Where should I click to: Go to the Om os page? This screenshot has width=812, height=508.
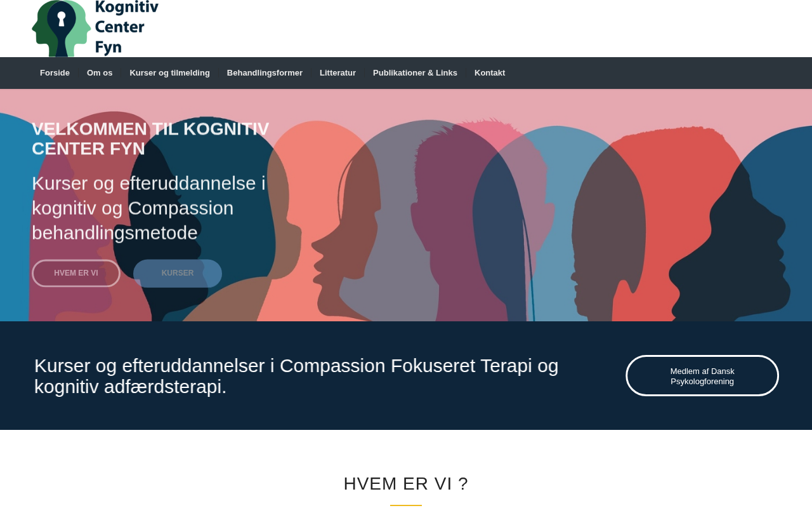pos(100,73)
